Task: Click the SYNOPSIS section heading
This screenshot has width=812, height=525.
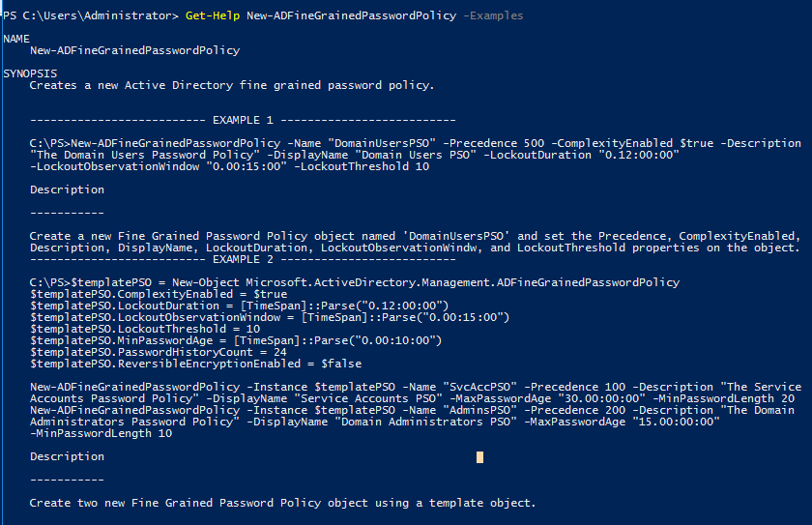Action: pyautogui.click(x=30, y=73)
